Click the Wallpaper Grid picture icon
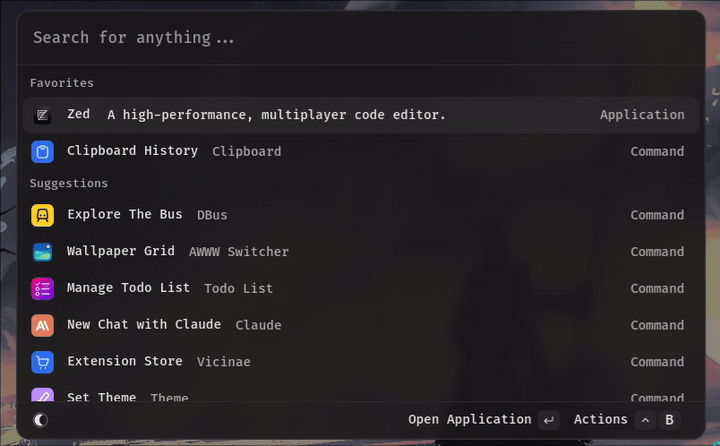 [x=42, y=252]
